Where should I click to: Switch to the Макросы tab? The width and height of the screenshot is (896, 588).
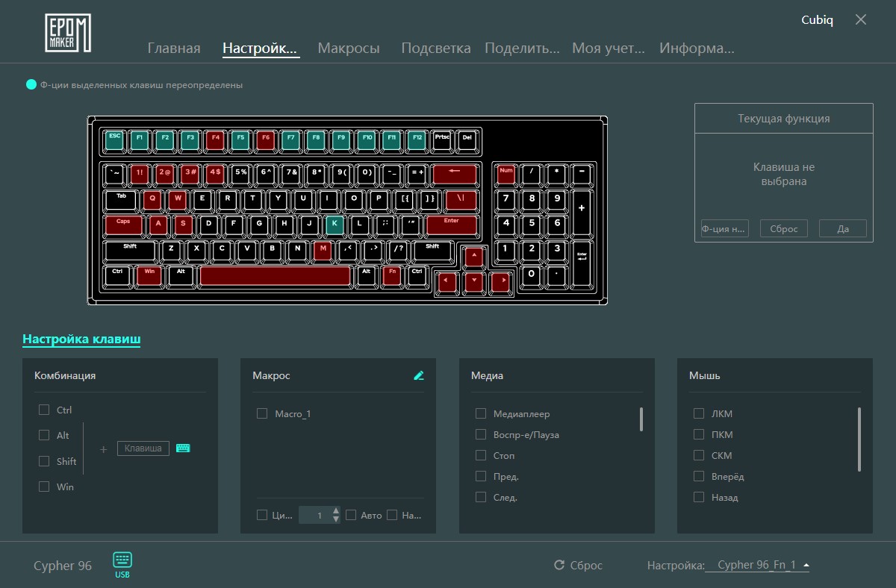(349, 49)
